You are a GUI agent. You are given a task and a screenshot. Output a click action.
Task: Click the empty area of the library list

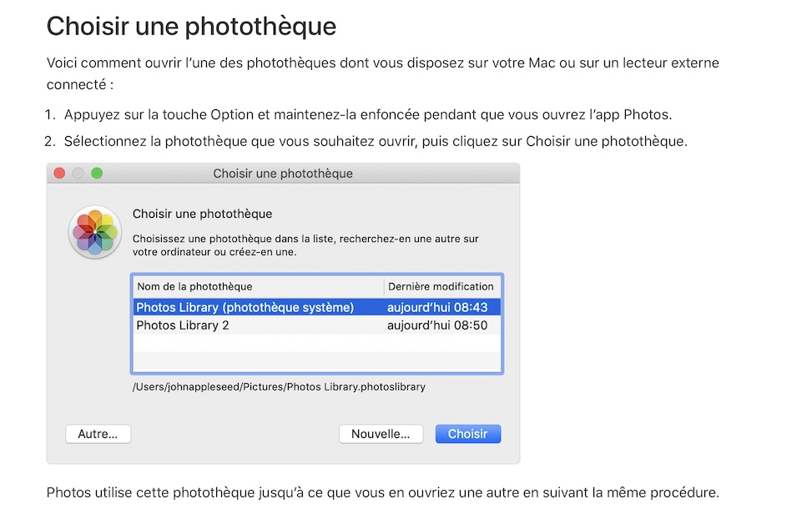pyautogui.click(x=316, y=354)
